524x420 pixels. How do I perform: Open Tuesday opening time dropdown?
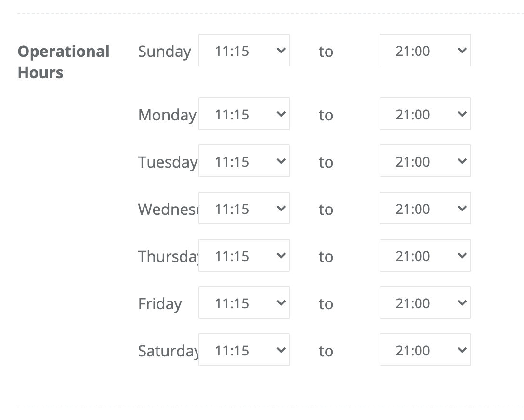[x=244, y=161]
